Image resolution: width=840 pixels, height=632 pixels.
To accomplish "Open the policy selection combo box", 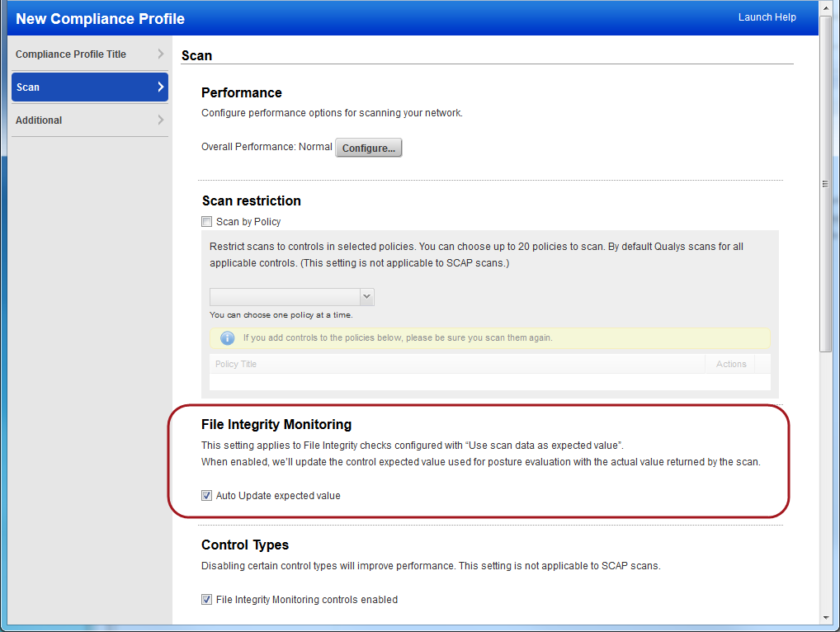I will (289, 296).
